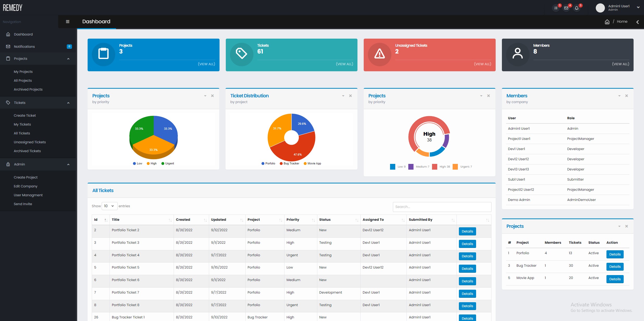This screenshot has width=644, height=321.
Task: Sort the table by Title column
Action: tap(142, 220)
